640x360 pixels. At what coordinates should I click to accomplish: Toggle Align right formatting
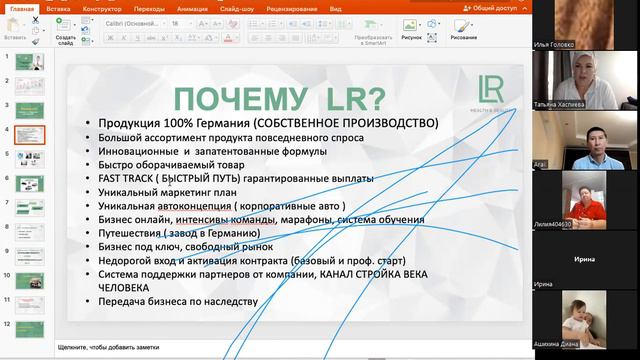tap(282, 38)
